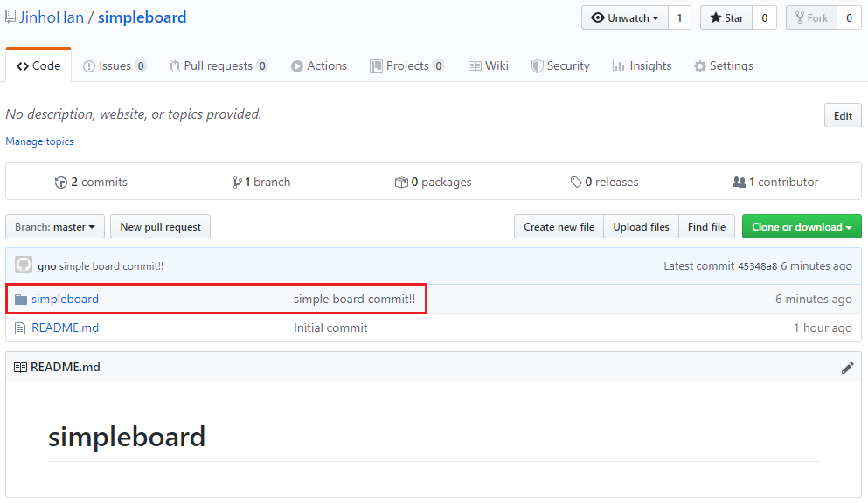Click the gno committer avatar

[x=24, y=265]
